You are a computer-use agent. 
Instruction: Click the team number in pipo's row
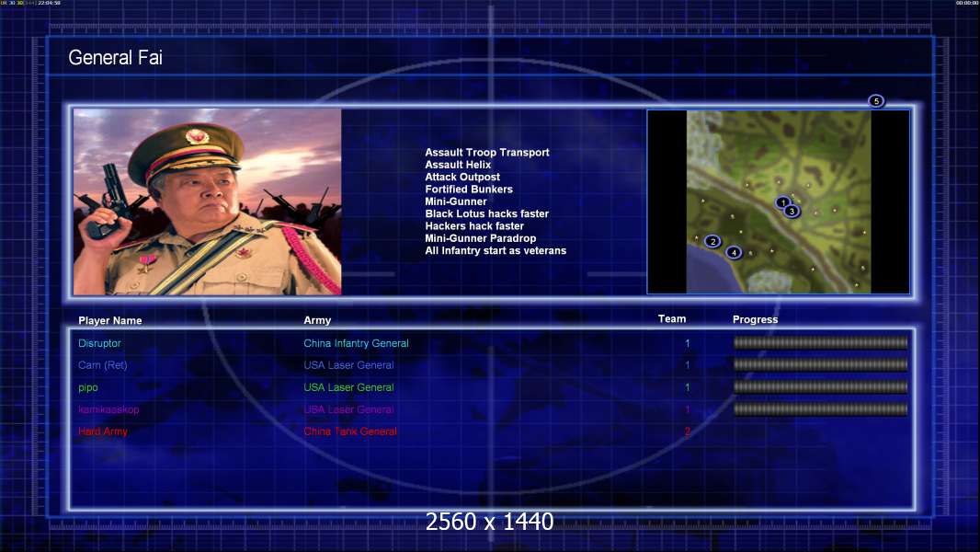(688, 387)
